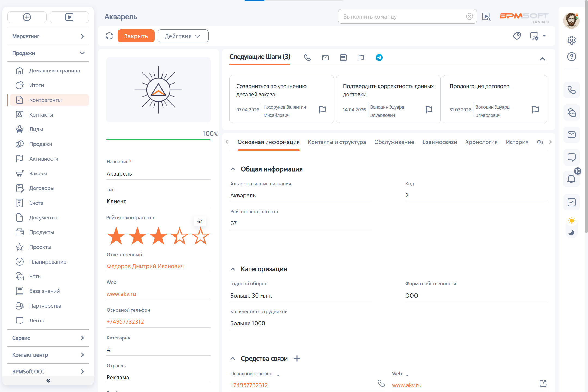Add a task flag in Next Steps header

pyautogui.click(x=361, y=58)
